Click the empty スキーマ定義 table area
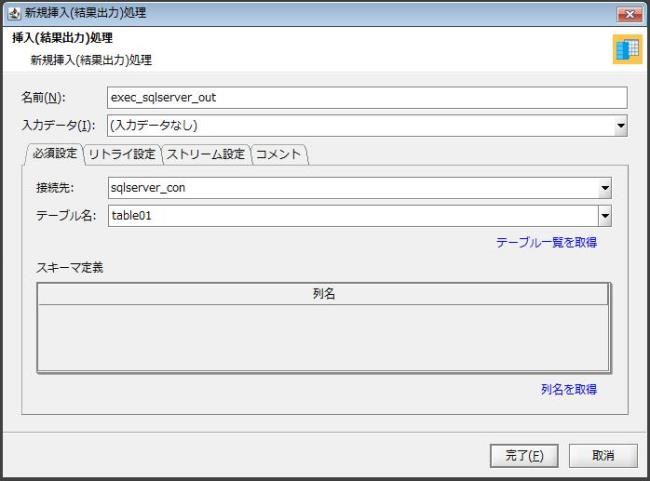650x481 pixels. [322, 337]
